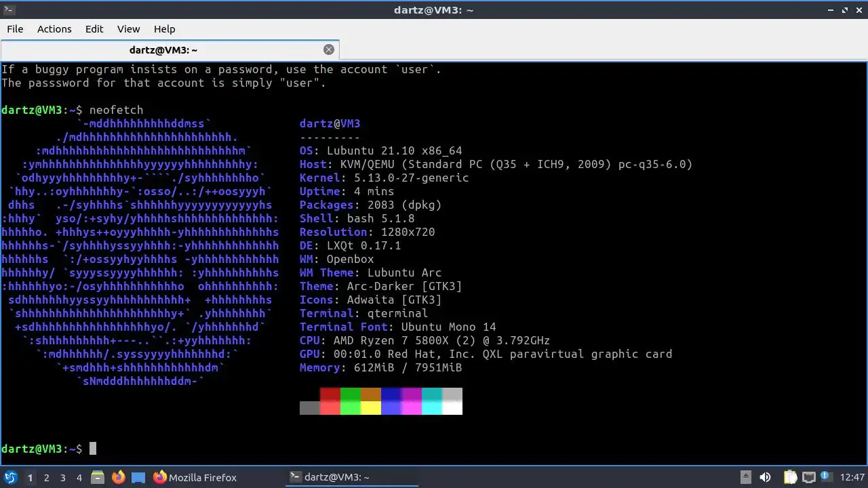
Task: Click the 'CPU: AMD Ryzen 7 5800X' line
Action: (x=425, y=340)
